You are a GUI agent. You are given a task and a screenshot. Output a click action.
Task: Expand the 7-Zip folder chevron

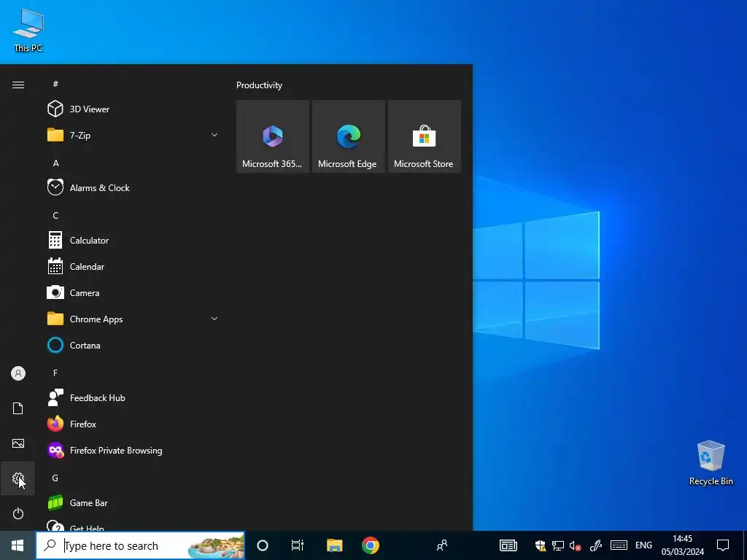[214, 135]
